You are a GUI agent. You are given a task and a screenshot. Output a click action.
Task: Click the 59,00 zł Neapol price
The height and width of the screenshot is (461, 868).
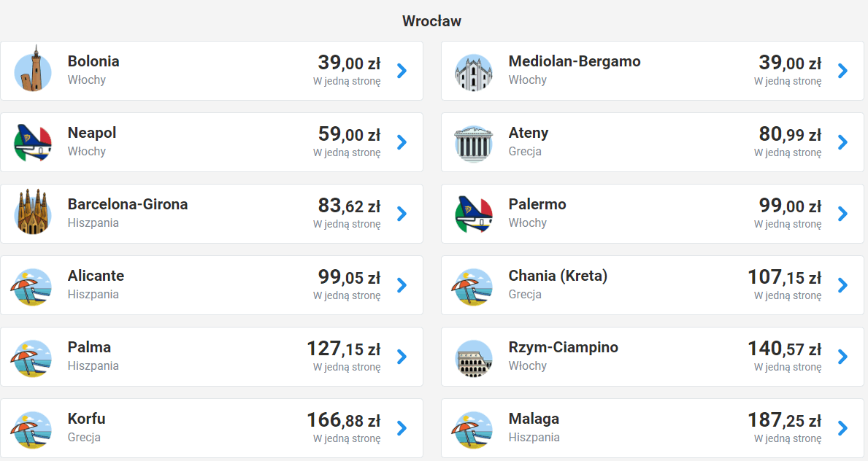[349, 135]
